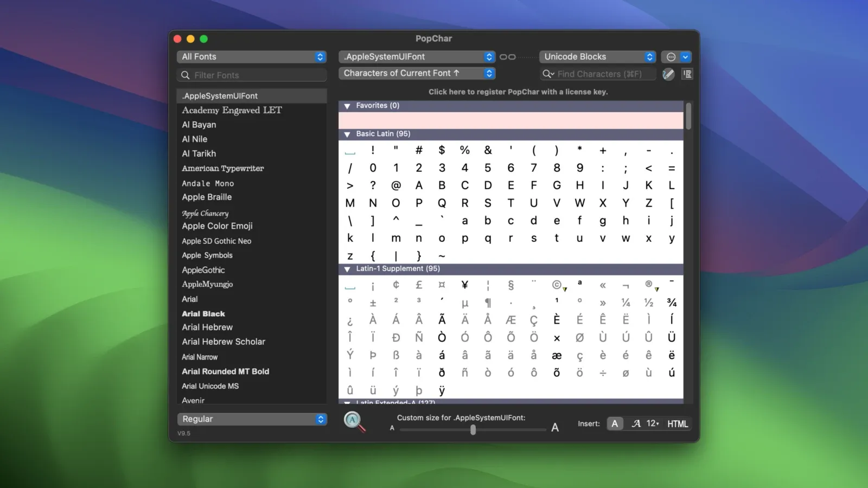Click the magnifier character preview icon
This screenshot has height=488, width=868.
click(354, 421)
